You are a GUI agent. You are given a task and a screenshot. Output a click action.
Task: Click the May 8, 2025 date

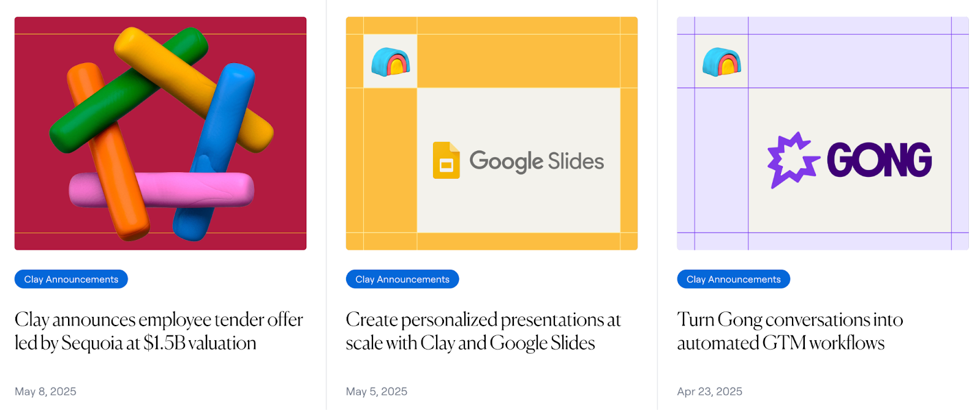click(x=45, y=392)
